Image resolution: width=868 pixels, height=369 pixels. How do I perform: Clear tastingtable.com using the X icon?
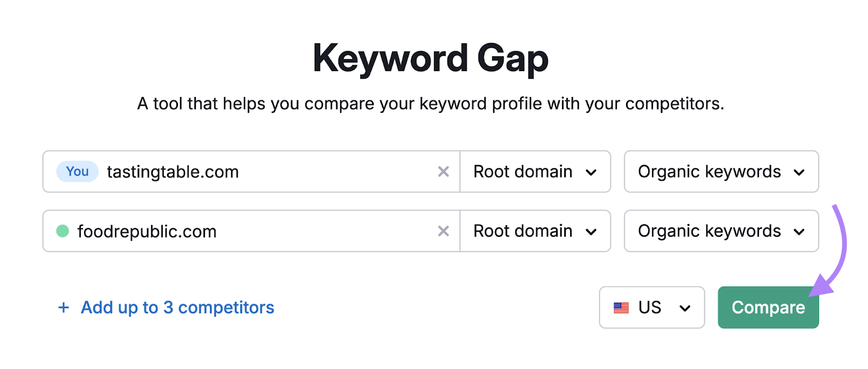[444, 171]
